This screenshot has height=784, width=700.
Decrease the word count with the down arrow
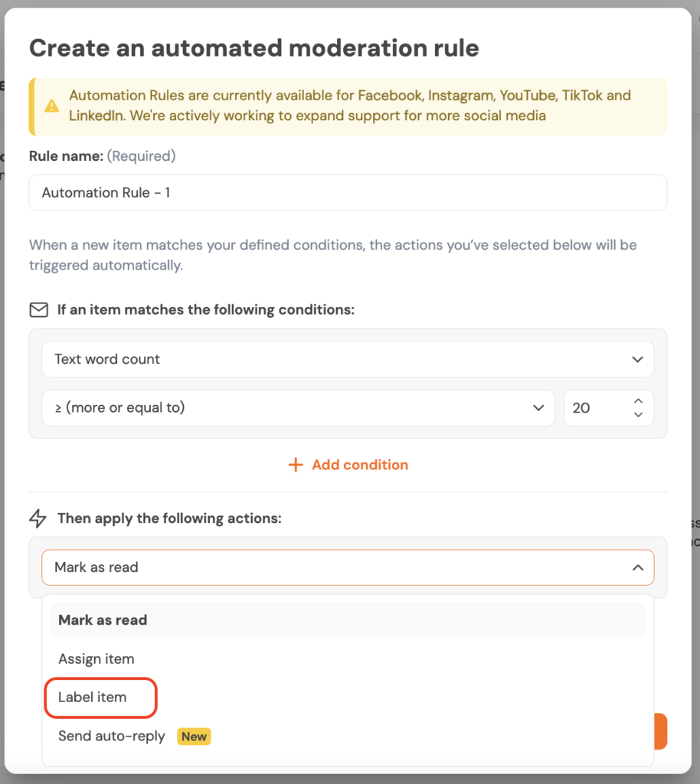pyautogui.click(x=638, y=415)
